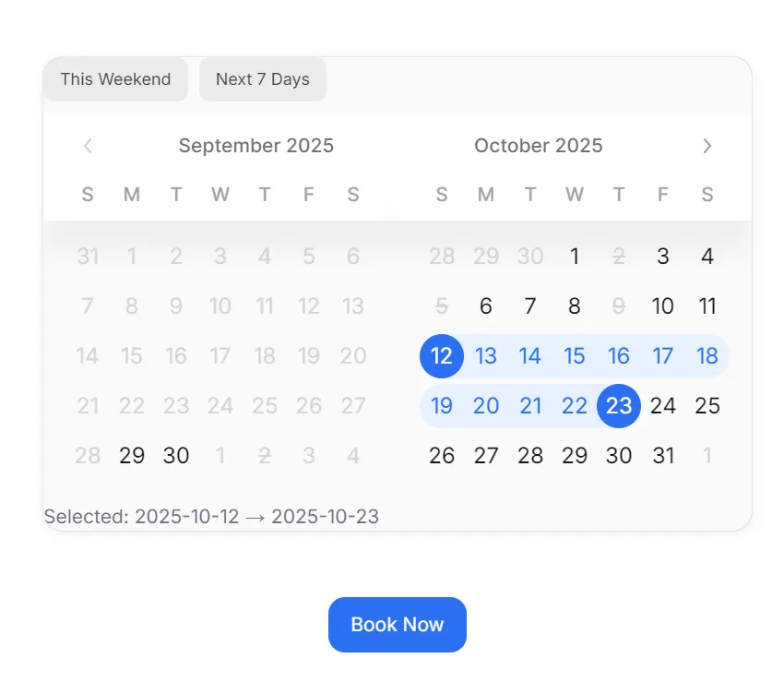Advance to next month using right chevron
This screenshot has width=784, height=682.
[707, 146]
